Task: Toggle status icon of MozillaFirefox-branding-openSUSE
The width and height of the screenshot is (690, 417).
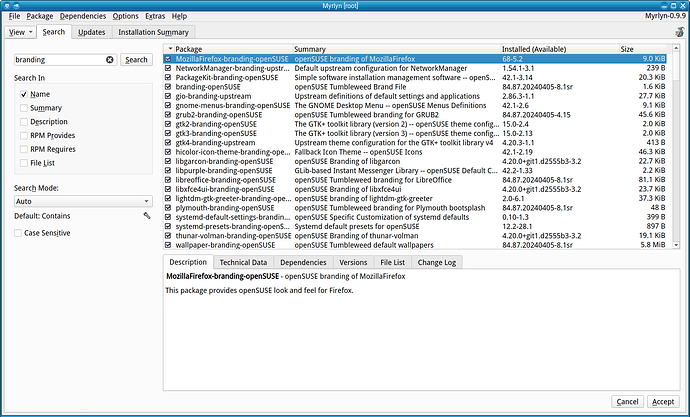Action: 168,59
